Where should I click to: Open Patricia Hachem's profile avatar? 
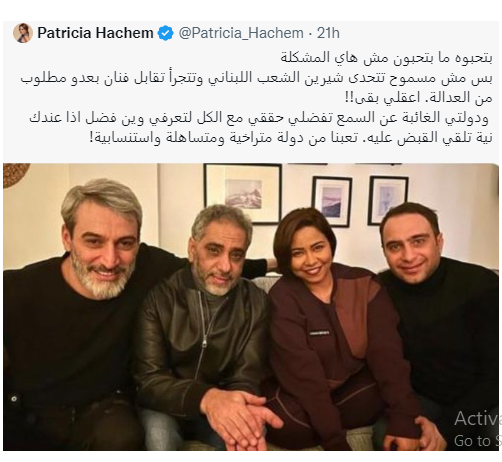23,33
